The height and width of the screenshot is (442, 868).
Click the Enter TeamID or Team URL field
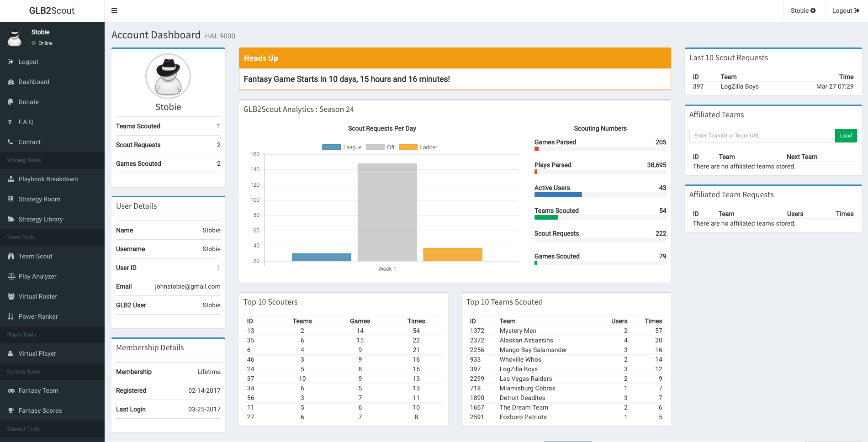pyautogui.click(x=762, y=136)
